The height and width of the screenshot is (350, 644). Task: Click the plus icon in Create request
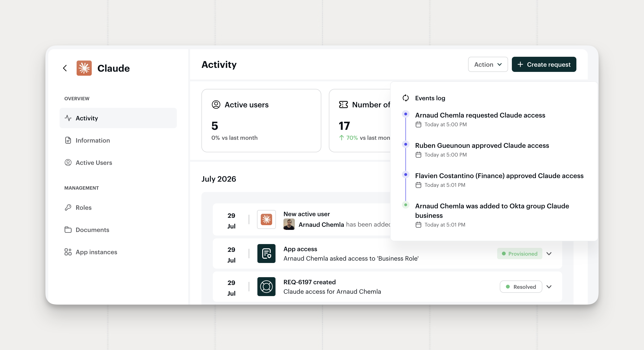(520, 65)
